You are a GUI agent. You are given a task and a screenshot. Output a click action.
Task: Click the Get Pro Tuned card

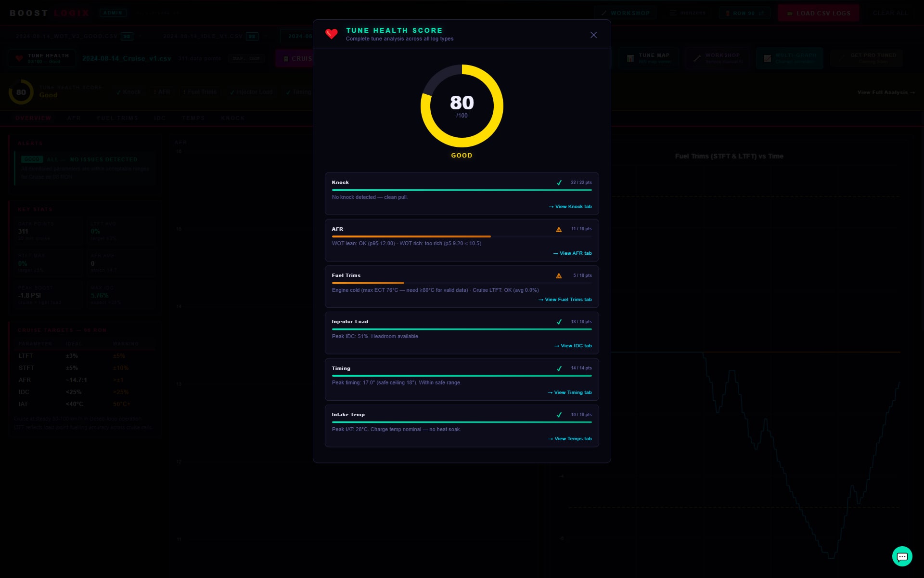867,58
